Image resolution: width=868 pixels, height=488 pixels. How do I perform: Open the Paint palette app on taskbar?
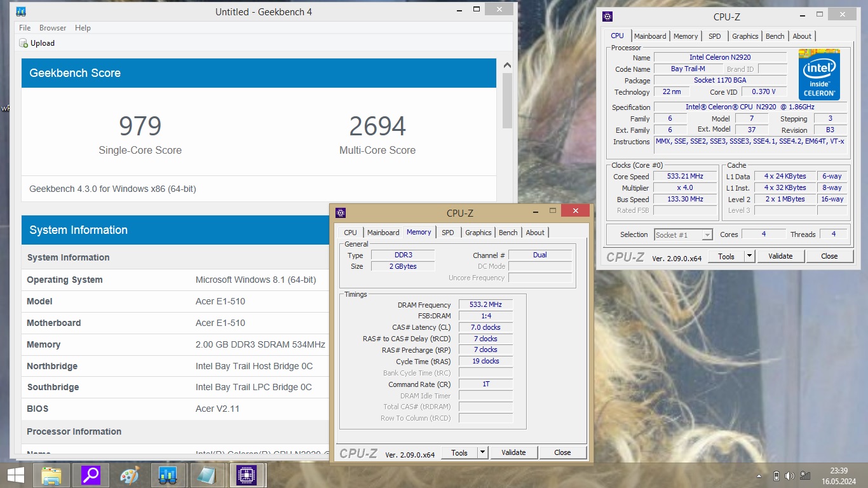pyautogui.click(x=129, y=475)
